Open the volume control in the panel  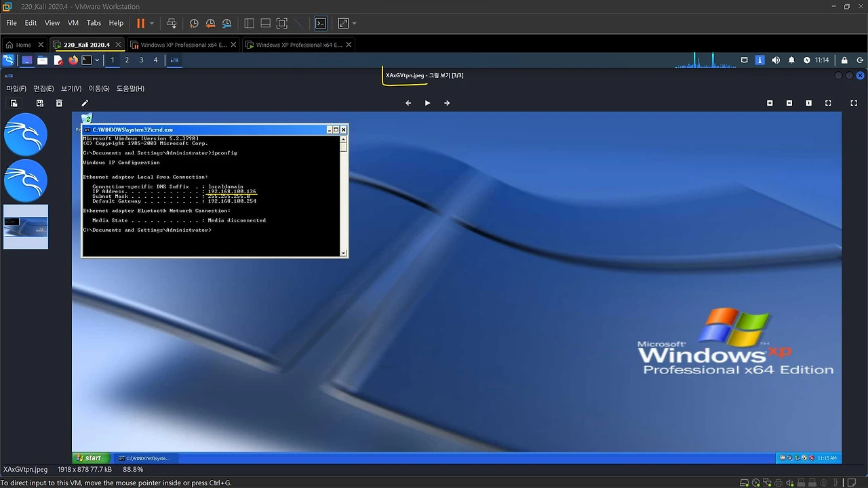click(776, 60)
